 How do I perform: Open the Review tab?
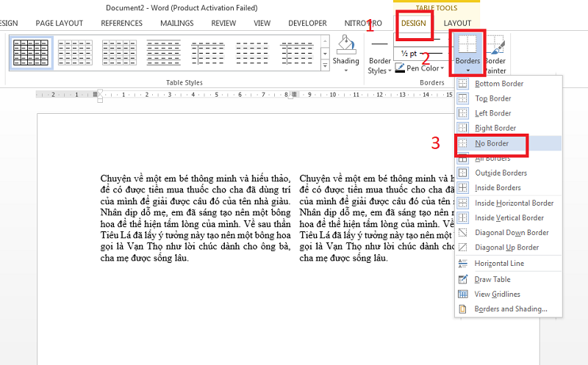click(x=223, y=24)
